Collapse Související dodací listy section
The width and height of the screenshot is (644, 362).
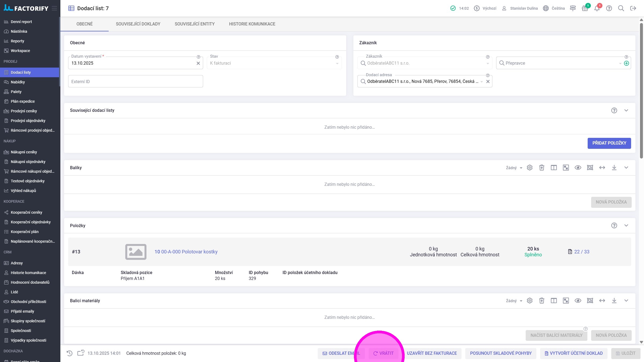626,110
